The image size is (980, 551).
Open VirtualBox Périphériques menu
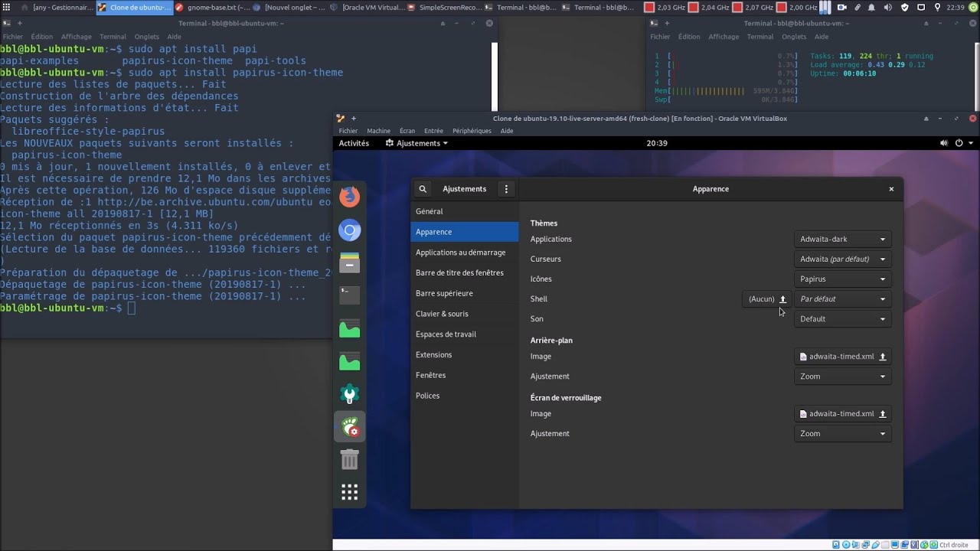pyautogui.click(x=472, y=131)
